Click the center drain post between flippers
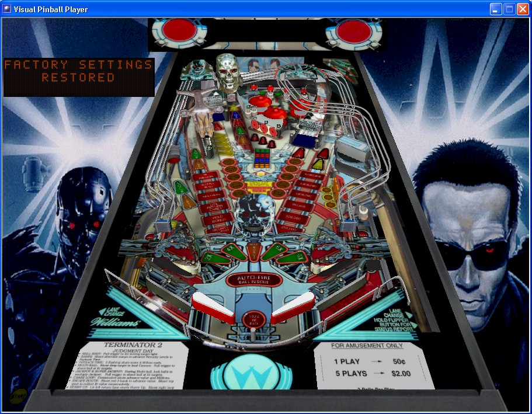Image resolution: width=532 pixels, height=414 pixels. point(253,334)
